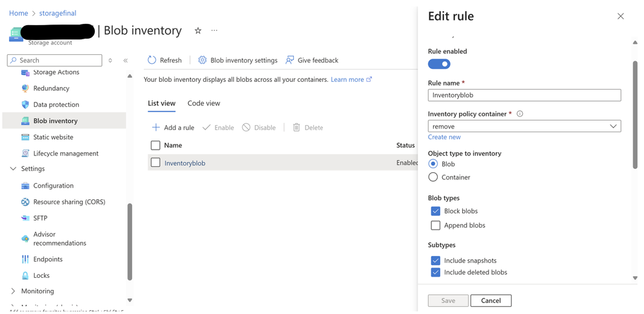Image resolution: width=644 pixels, height=314 pixels.
Task: Switch to the Code view tab
Action: coord(204,103)
